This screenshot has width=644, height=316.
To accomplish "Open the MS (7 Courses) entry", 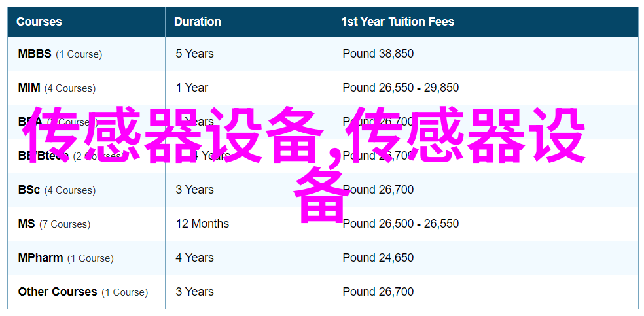I will pos(54,224).
